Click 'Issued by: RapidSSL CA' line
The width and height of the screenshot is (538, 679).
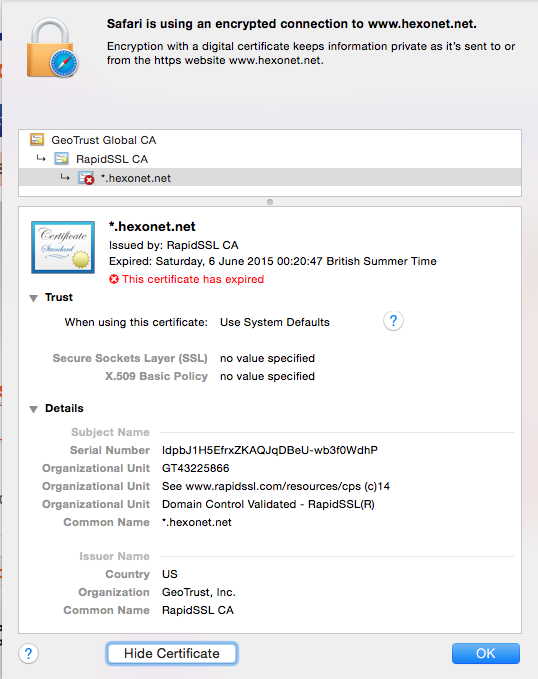pos(174,245)
